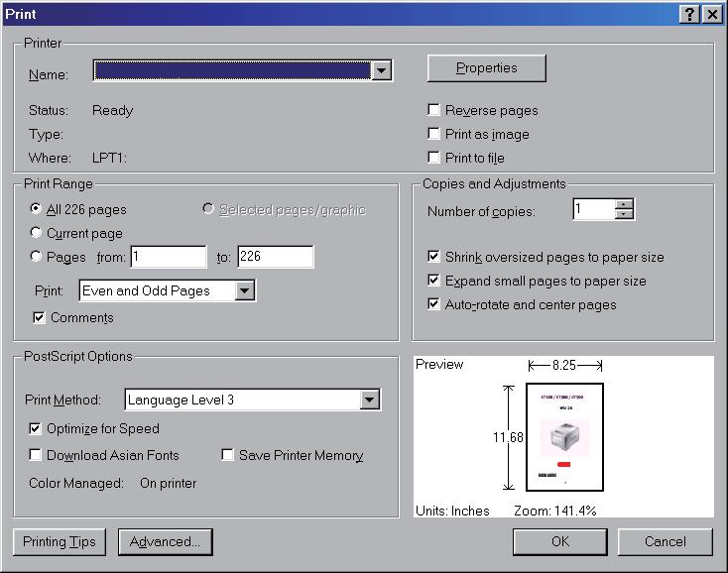Confirm printing with OK
This screenshot has width=728, height=573.
(560, 542)
